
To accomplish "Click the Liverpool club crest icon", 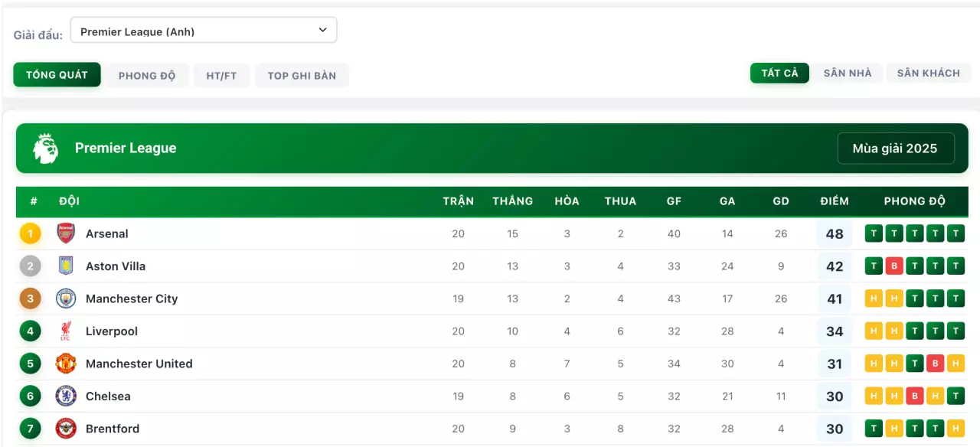I will [67, 331].
